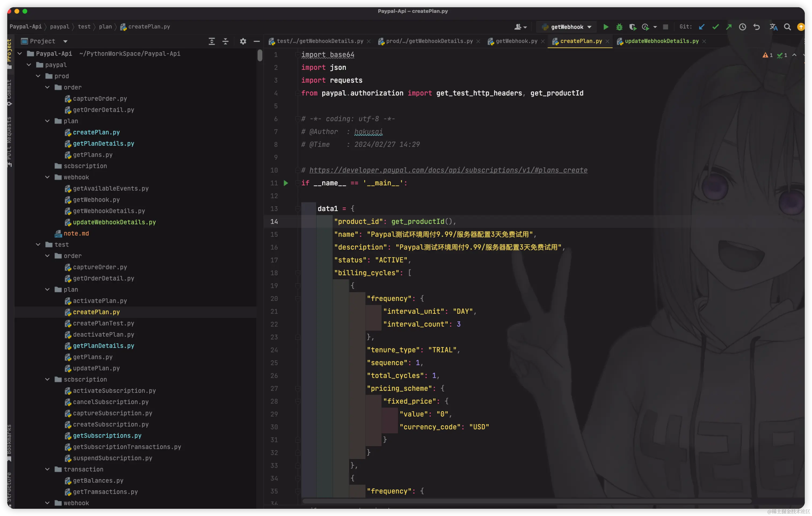This screenshot has width=812, height=516.
Task: Open Project panel settings gear
Action: coord(243,41)
